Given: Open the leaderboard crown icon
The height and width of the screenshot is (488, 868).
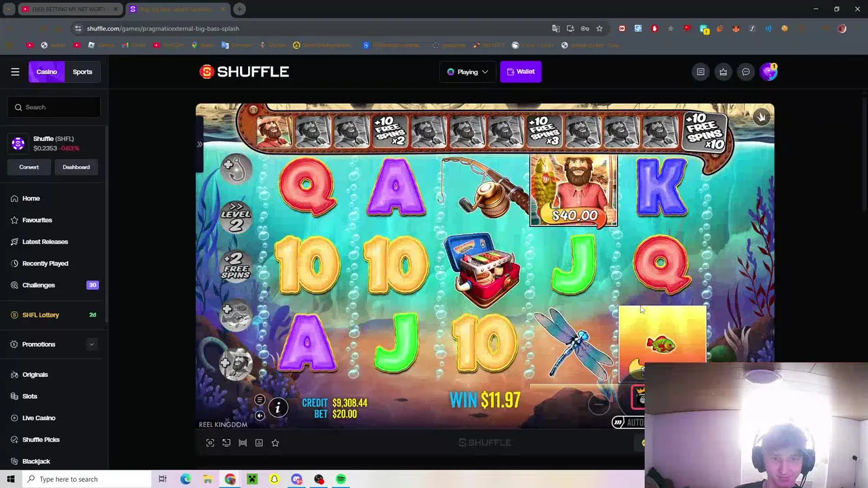Looking at the screenshot, I should (x=723, y=72).
